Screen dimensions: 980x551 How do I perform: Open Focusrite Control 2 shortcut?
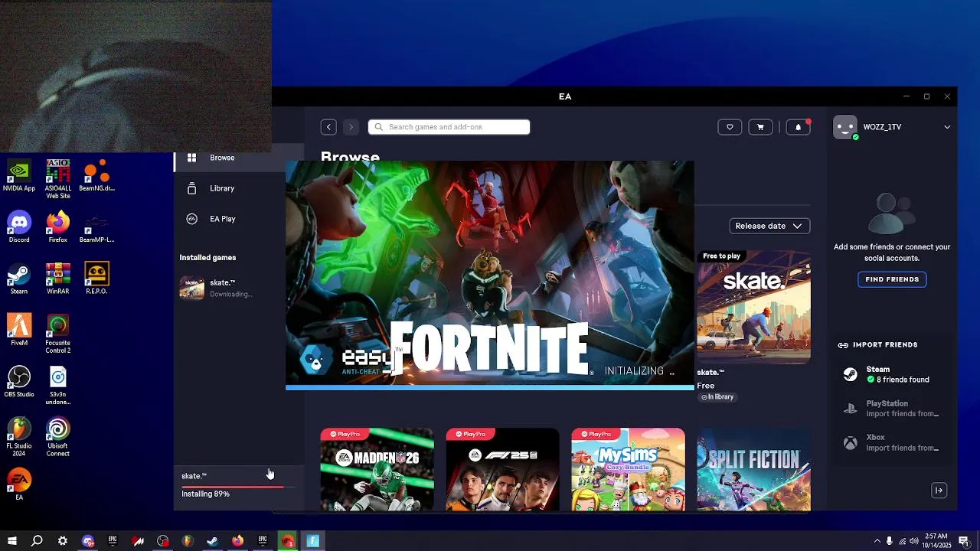(57, 334)
